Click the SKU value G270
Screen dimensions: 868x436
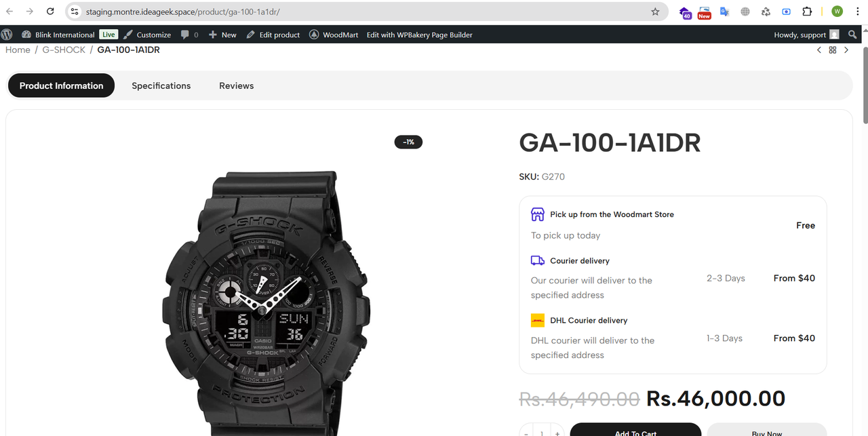pos(553,177)
